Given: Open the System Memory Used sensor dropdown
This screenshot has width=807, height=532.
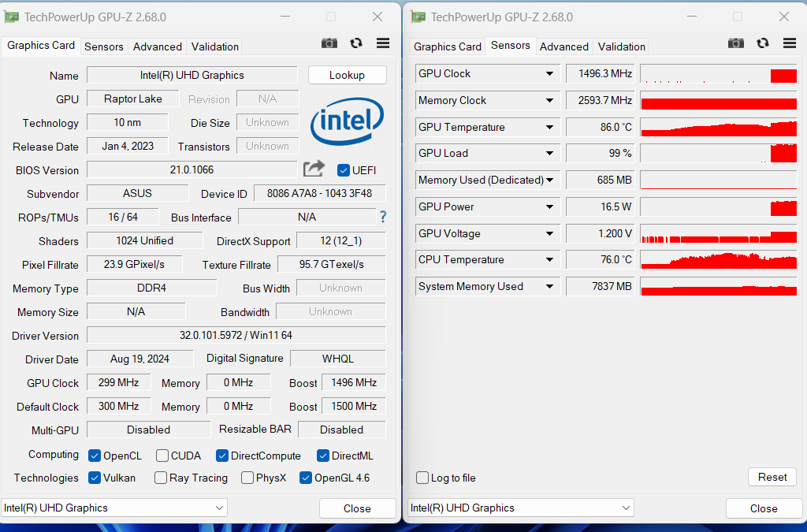Looking at the screenshot, I should click(x=549, y=287).
